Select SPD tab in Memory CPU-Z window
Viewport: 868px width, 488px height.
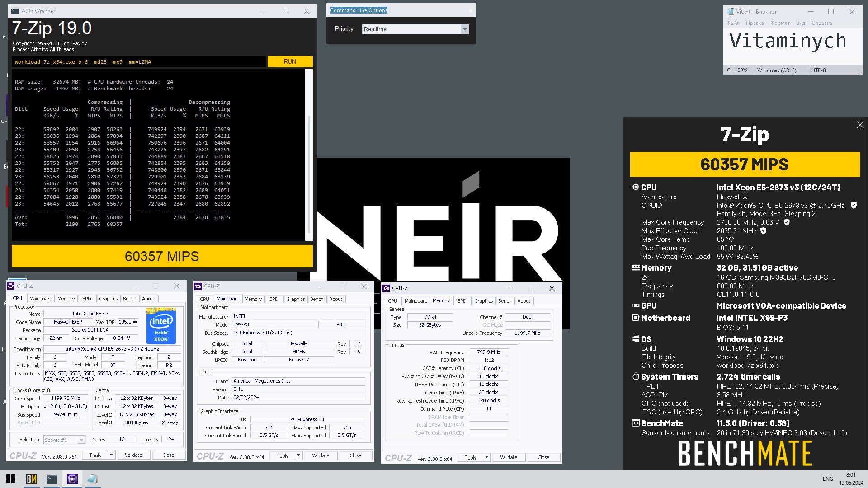coord(462,301)
